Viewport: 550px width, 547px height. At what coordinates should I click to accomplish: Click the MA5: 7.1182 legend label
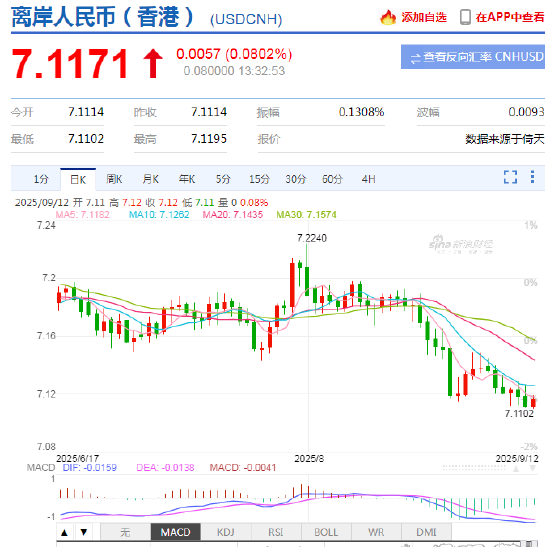point(82,214)
